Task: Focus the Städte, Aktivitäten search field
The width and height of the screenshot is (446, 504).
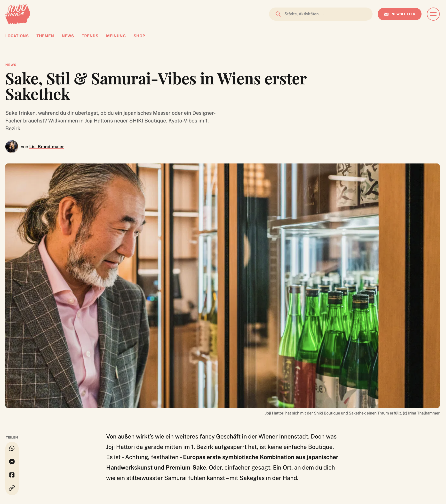Action: tap(320, 14)
